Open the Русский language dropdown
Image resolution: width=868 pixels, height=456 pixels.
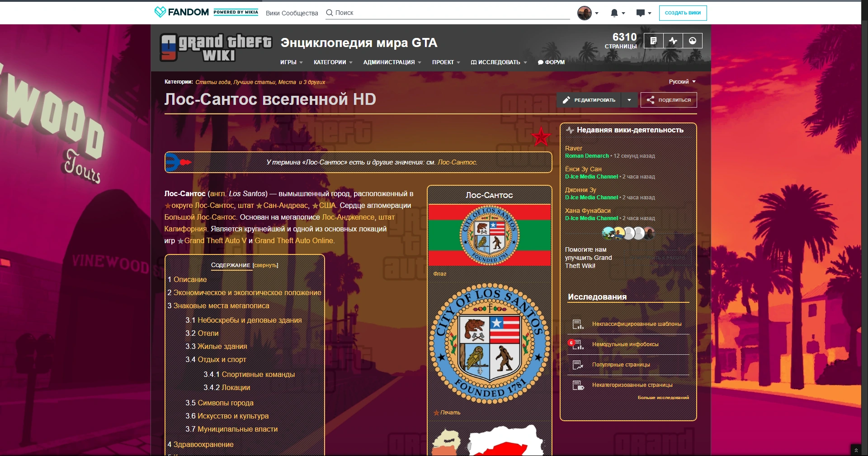(x=682, y=82)
